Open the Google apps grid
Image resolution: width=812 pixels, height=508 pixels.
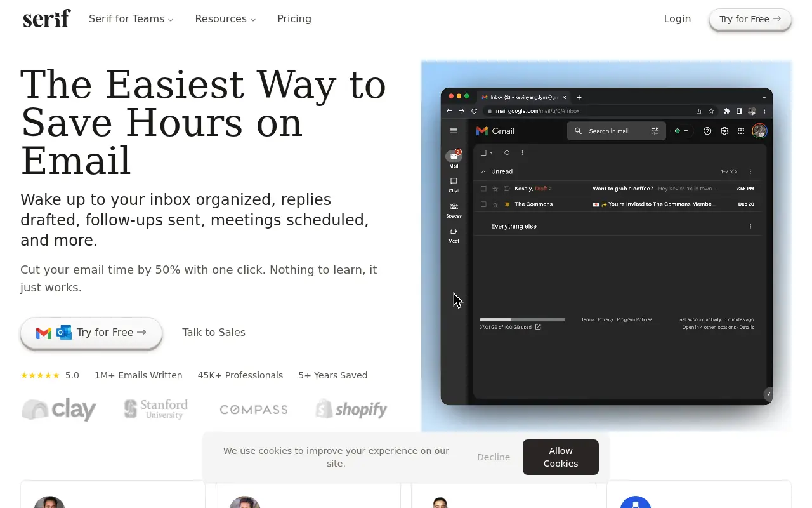pyautogui.click(x=741, y=131)
